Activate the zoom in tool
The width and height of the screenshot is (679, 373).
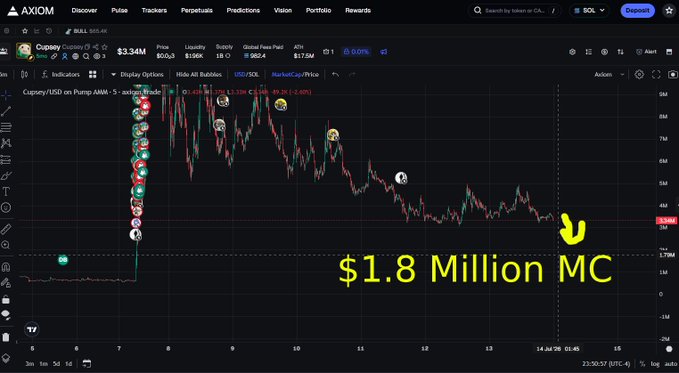pyautogui.click(x=6, y=245)
